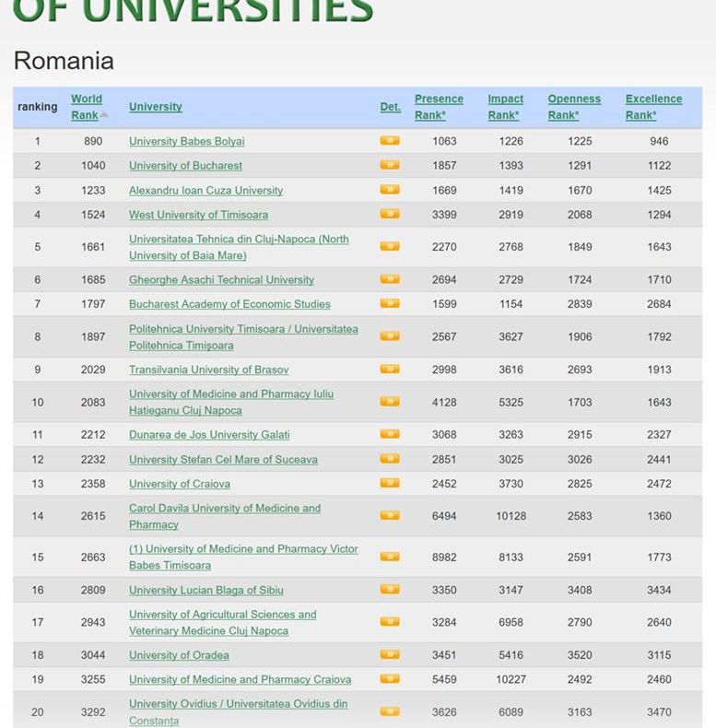The width and height of the screenshot is (716, 728).
Task: Sort by Impact Rank header
Action: click(x=505, y=107)
